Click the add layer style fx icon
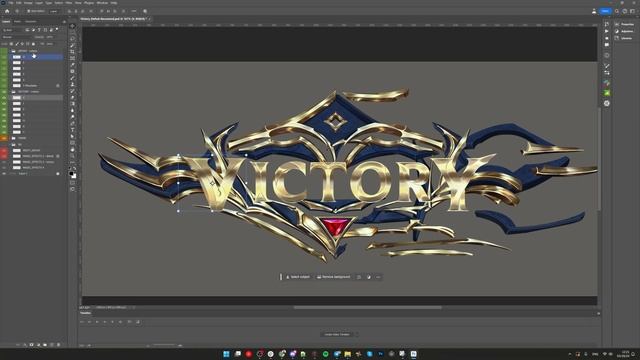Screen dimensions: 640x360 click(x=24, y=345)
